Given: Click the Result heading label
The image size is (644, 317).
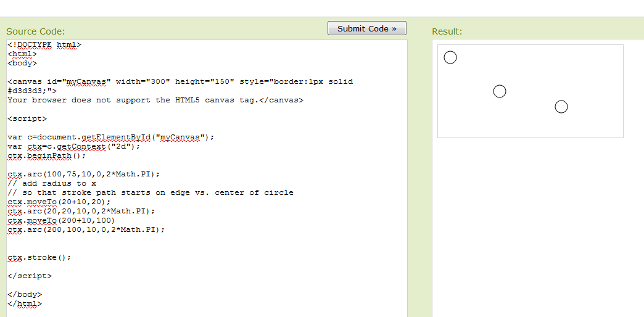Looking at the screenshot, I should click(x=447, y=31).
